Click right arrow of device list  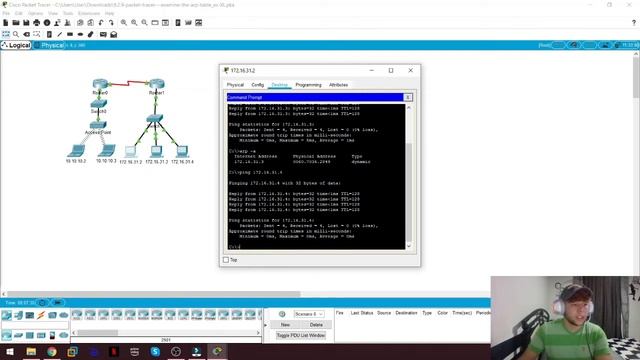[x=258, y=333]
